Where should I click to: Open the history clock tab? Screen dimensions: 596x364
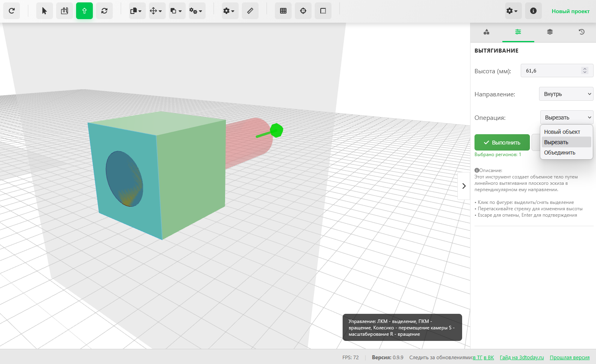click(x=582, y=32)
